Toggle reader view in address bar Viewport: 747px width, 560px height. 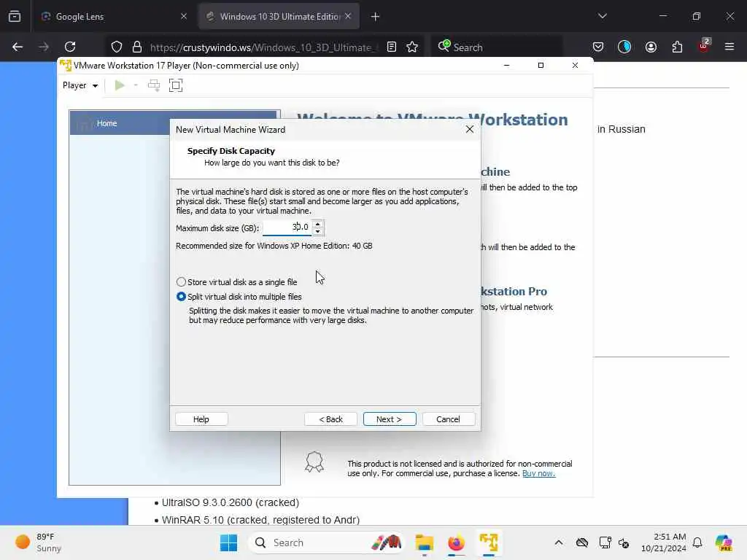392,47
